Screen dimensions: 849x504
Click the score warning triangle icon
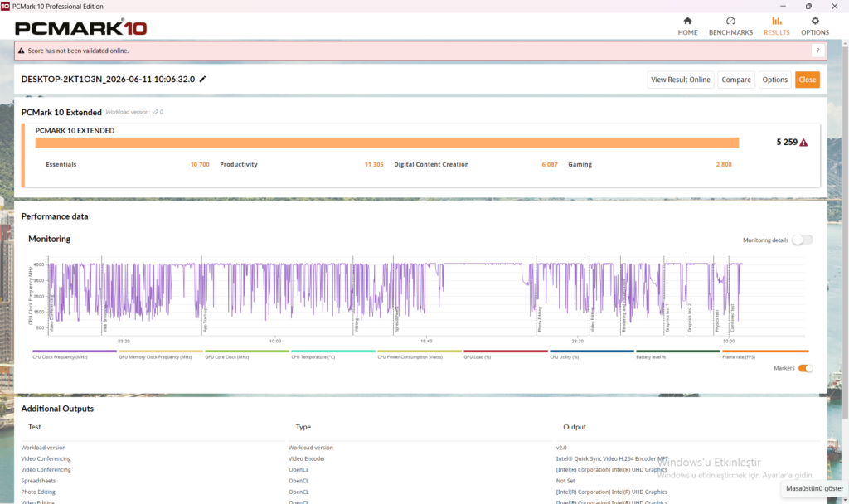point(803,143)
